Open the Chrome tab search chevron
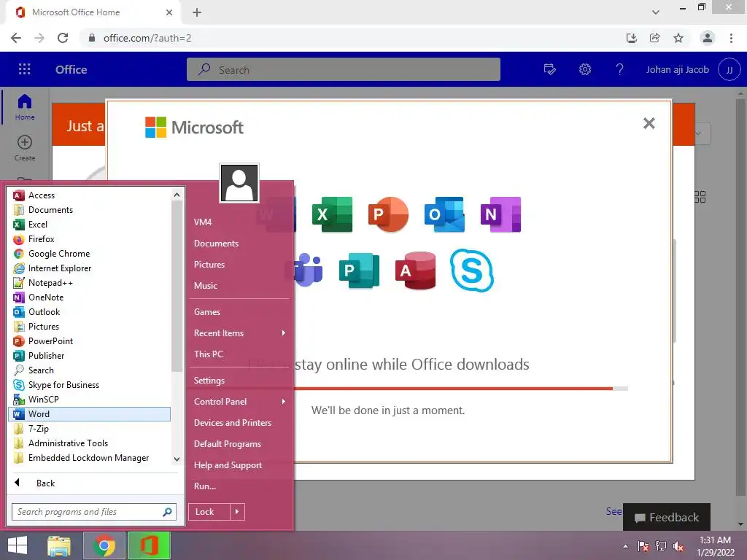 click(656, 12)
